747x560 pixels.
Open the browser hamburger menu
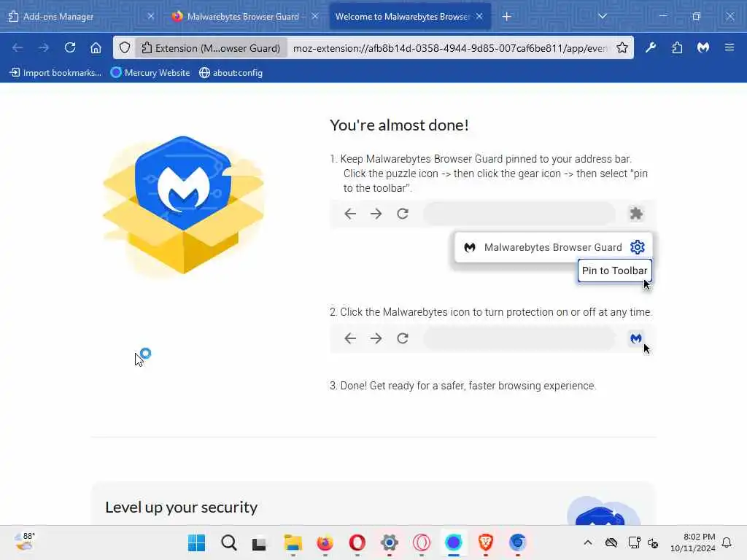(729, 47)
